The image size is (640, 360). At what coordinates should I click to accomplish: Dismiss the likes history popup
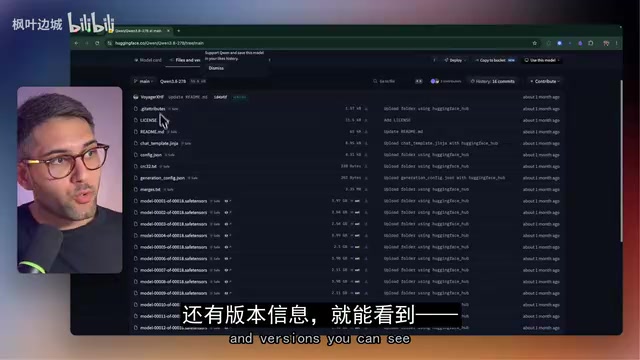(216, 68)
